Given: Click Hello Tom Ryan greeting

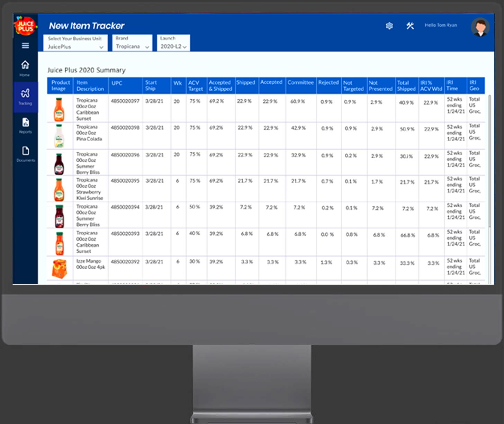Looking at the screenshot, I should point(441,25).
